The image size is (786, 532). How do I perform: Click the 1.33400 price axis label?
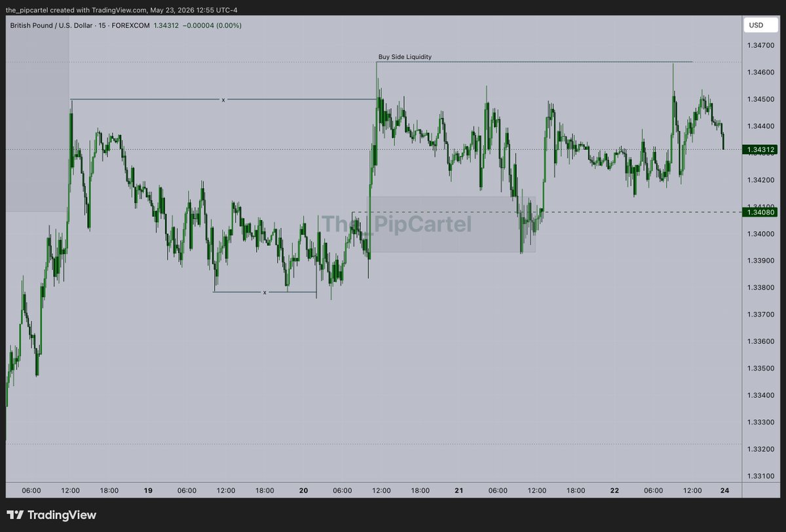click(759, 395)
